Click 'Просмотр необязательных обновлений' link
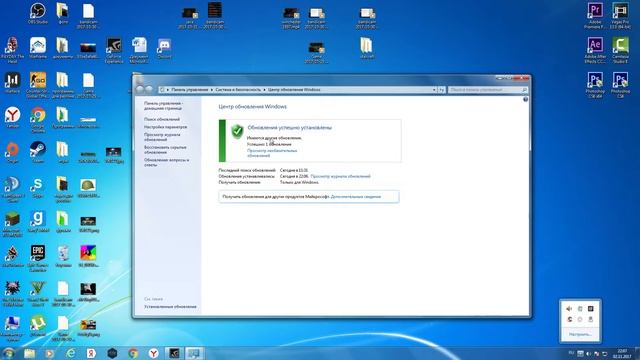Viewport: 640px width, 360px height. tap(272, 153)
